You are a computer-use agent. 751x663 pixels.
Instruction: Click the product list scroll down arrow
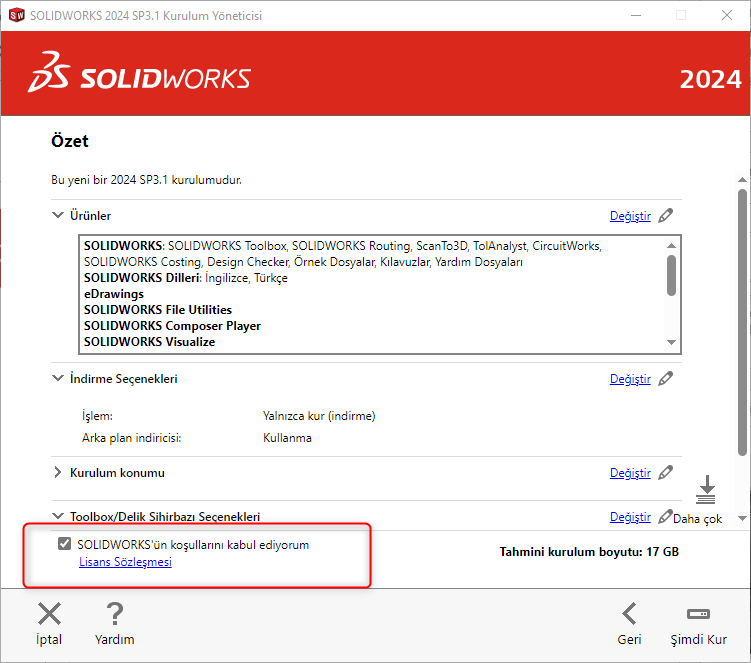click(x=671, y=342)
